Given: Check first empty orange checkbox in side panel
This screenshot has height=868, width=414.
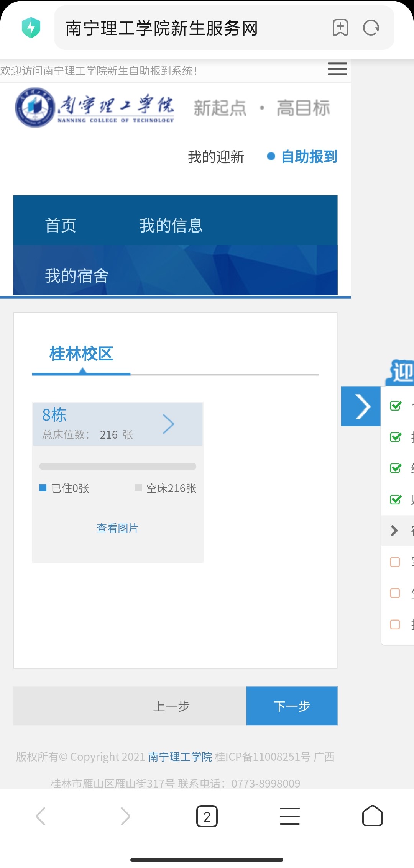Looking at the screenshot, I should [x=395, y=562].
